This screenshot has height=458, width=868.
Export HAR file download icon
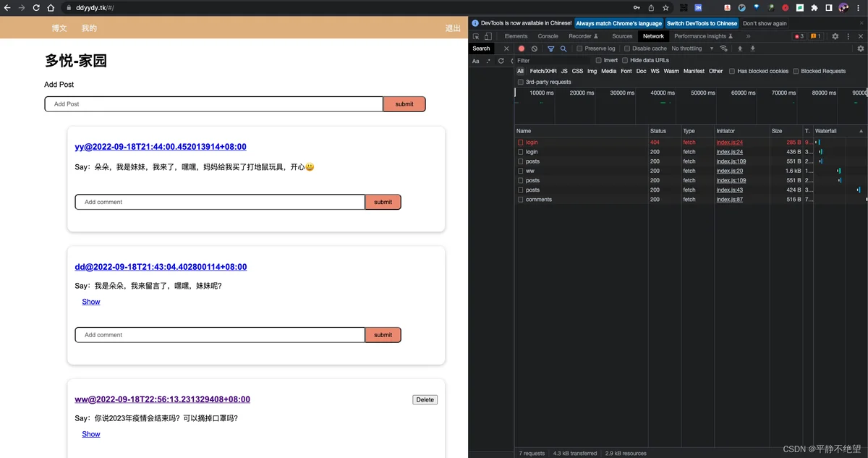click(x=753, y=48)
